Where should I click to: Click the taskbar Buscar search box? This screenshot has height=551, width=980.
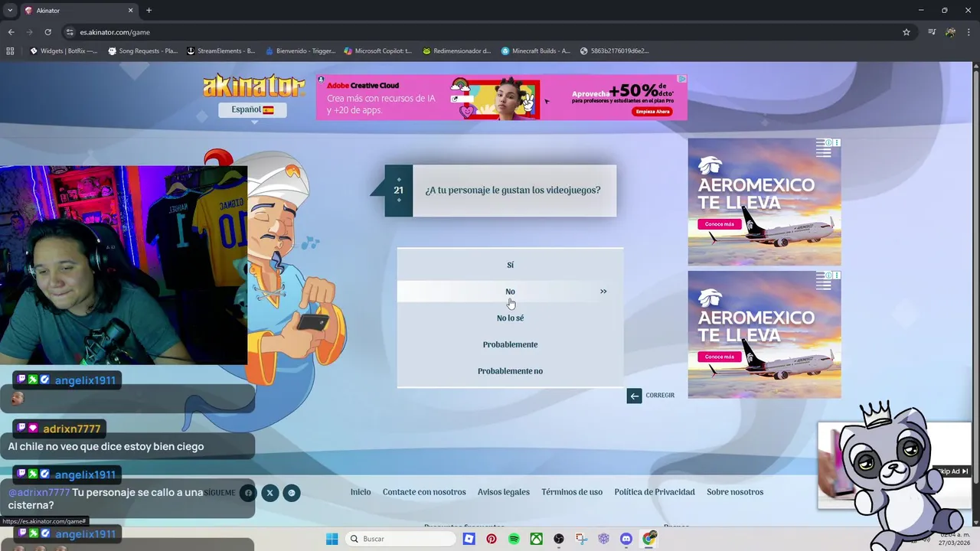(x=400, y=539)
